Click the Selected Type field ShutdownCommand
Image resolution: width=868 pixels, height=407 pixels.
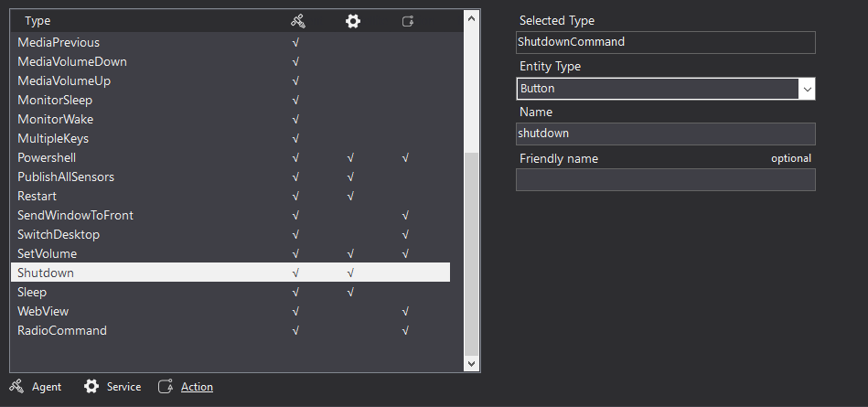point(665,42)
